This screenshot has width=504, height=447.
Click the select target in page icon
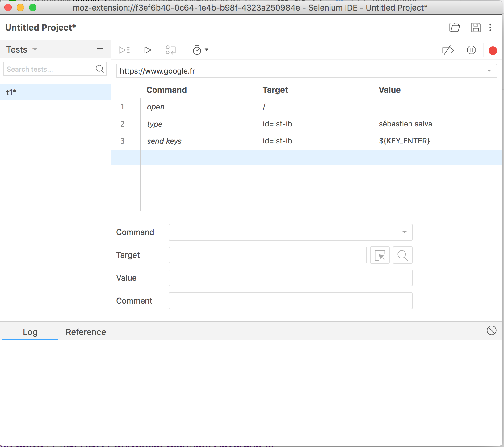coord(380,255)
